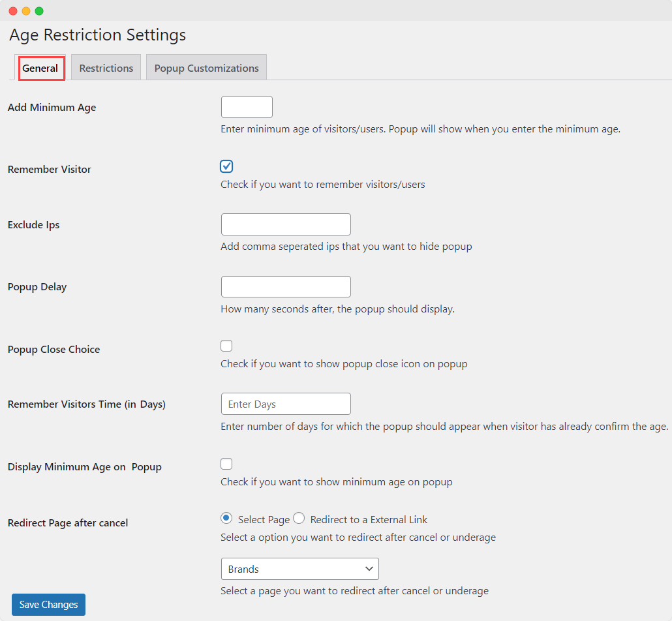
Task: Minimize the window with the yellow button
Action: pyautogui.click(x=25, y=10)
